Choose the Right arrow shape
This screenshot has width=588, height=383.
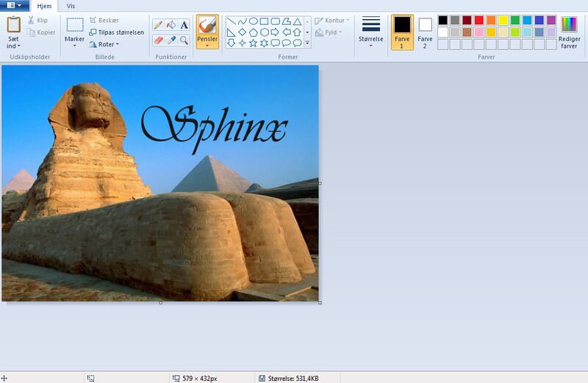tap(275, 32)
